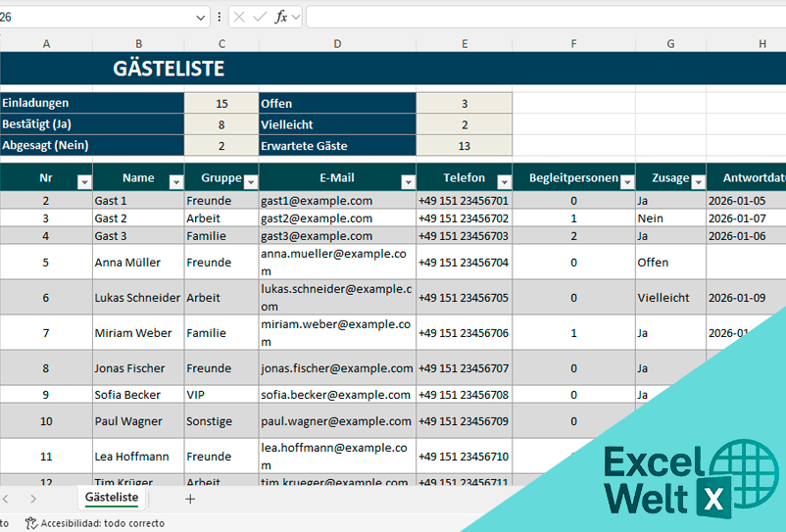Viewport: 786px width, 532px height.
Task: Click the Nein Zusage cell
Action: pos(670,218)
